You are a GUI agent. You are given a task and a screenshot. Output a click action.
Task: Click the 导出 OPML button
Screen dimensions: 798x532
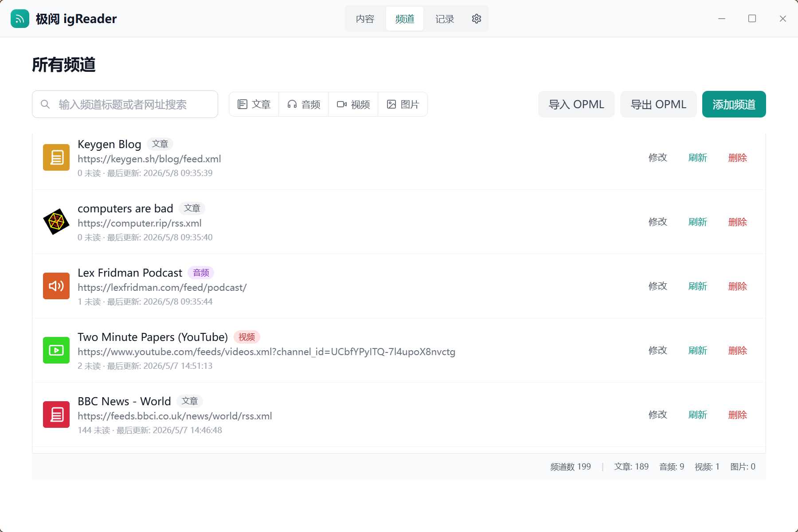pos(658,104)
